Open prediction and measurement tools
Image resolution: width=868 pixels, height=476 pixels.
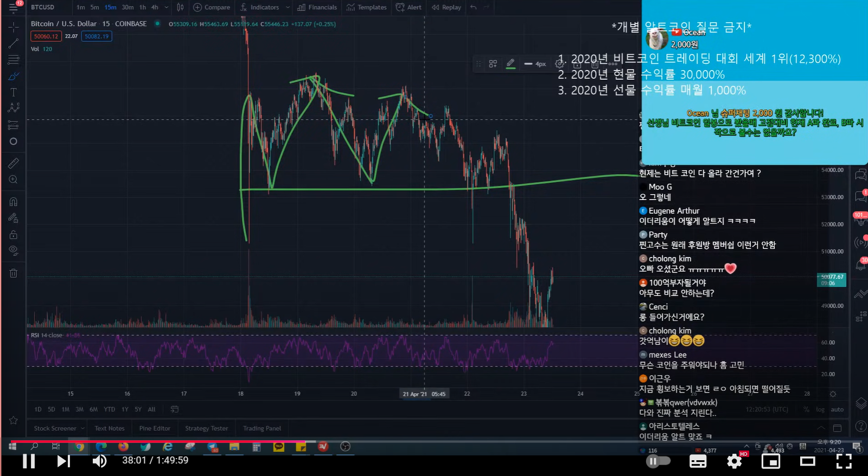[x=14, y=125]
